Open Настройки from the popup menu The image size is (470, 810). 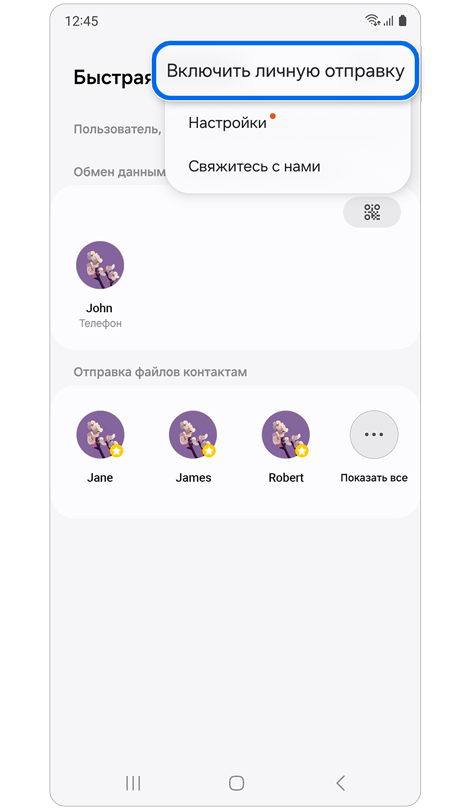point(227,123)
